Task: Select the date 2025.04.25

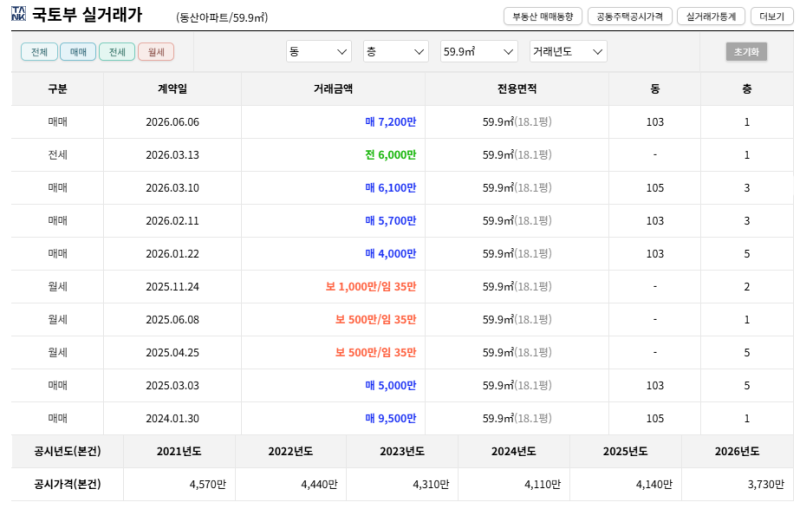Action: click(x=172, y=352)
